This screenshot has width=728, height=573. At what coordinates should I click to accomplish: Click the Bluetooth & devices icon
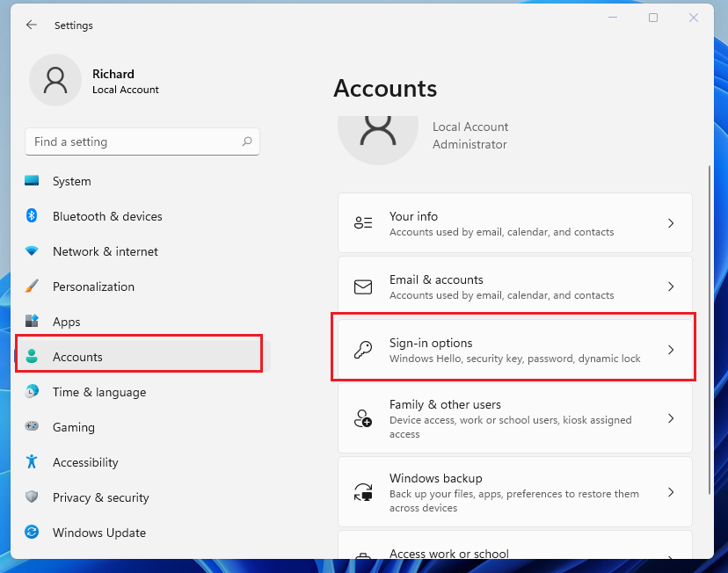click(x=32, y=216)
